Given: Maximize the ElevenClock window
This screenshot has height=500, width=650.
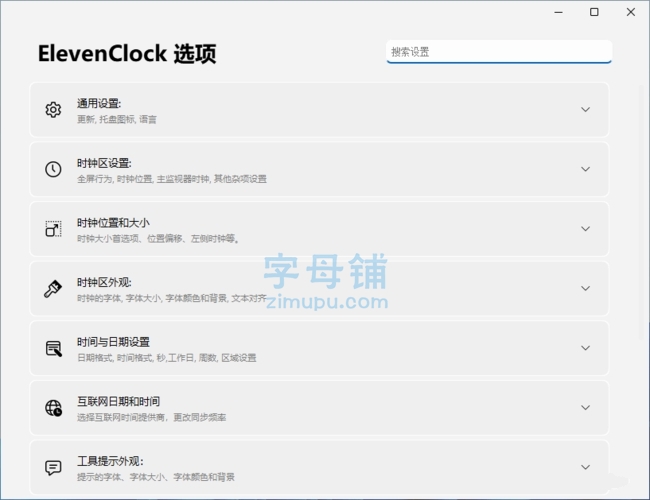Looking at the screenshot, I should pyautogui.click(x=594, y=12).
